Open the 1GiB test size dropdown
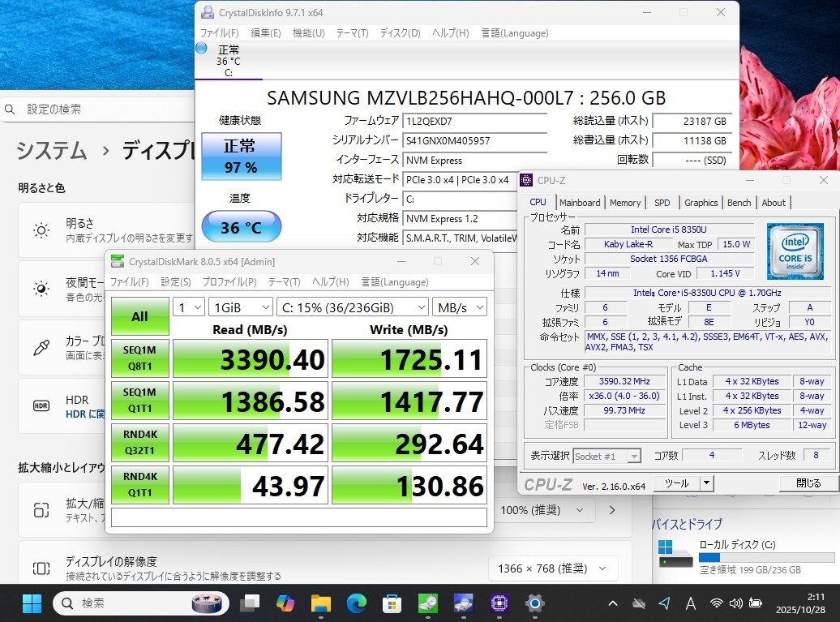The height and width of the screenshot is (622, 840). point(240,307)
